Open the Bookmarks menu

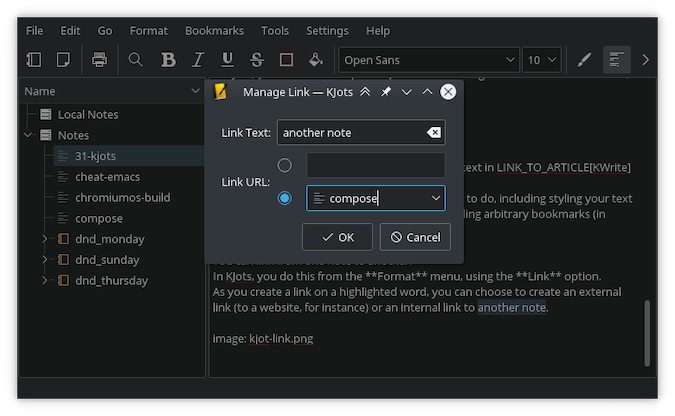[x=214, y=31]
